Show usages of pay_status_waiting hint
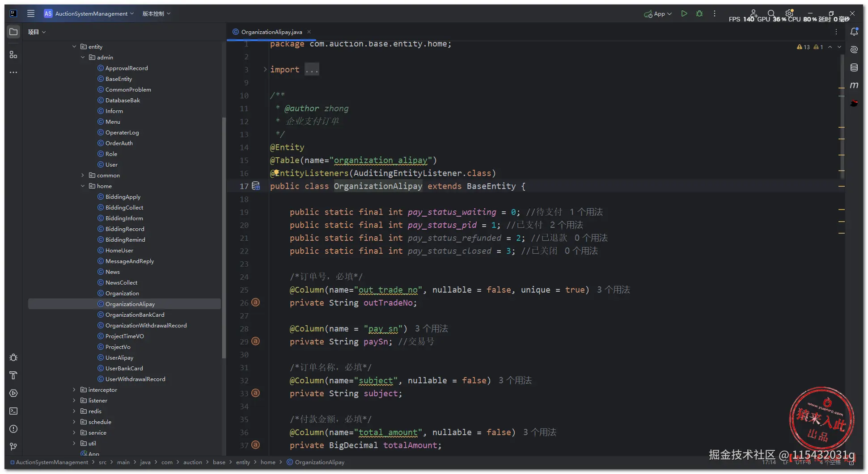This screenshot has width=868, height=474. [x=586, y=212]
